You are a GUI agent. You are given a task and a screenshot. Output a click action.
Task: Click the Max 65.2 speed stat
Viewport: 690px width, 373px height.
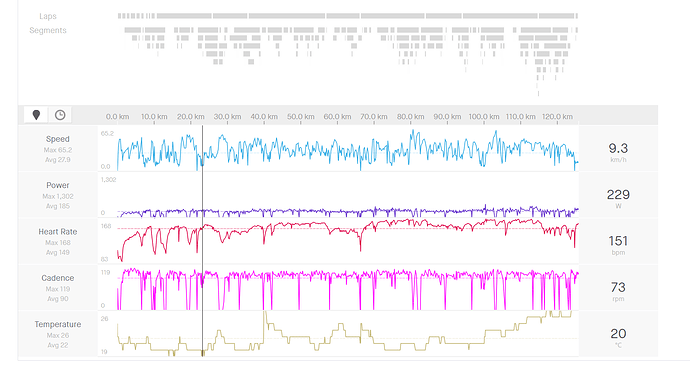click(58, 150)
